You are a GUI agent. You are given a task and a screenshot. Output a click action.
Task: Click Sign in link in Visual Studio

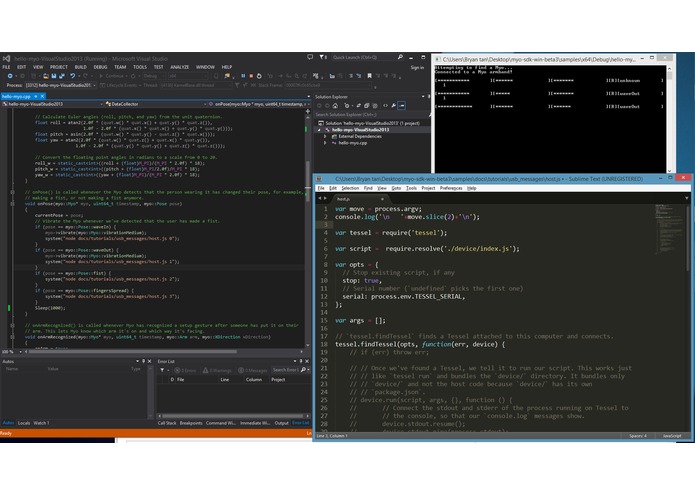point(417,68)
